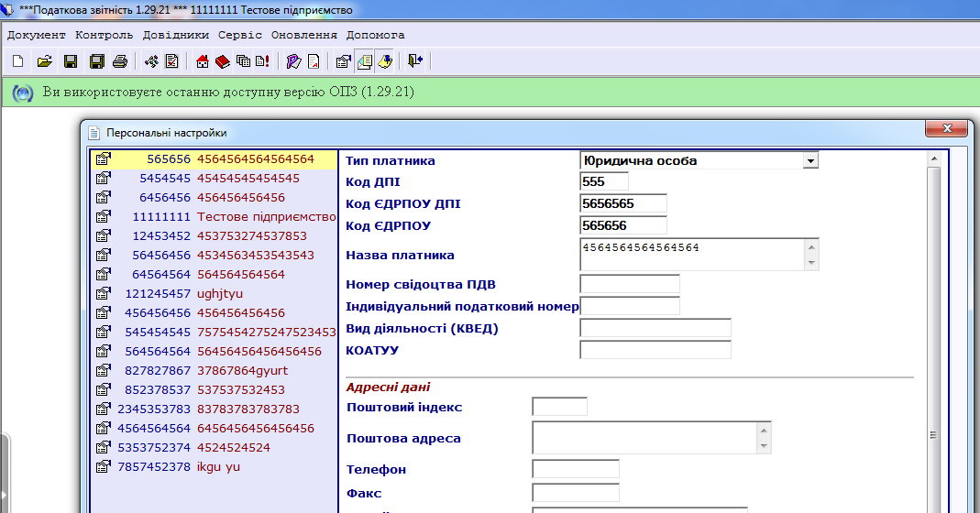This screenshot has width=980, height=513.
Task: Click the Open folder toolbar icon
Action: [x=43, y=61]
